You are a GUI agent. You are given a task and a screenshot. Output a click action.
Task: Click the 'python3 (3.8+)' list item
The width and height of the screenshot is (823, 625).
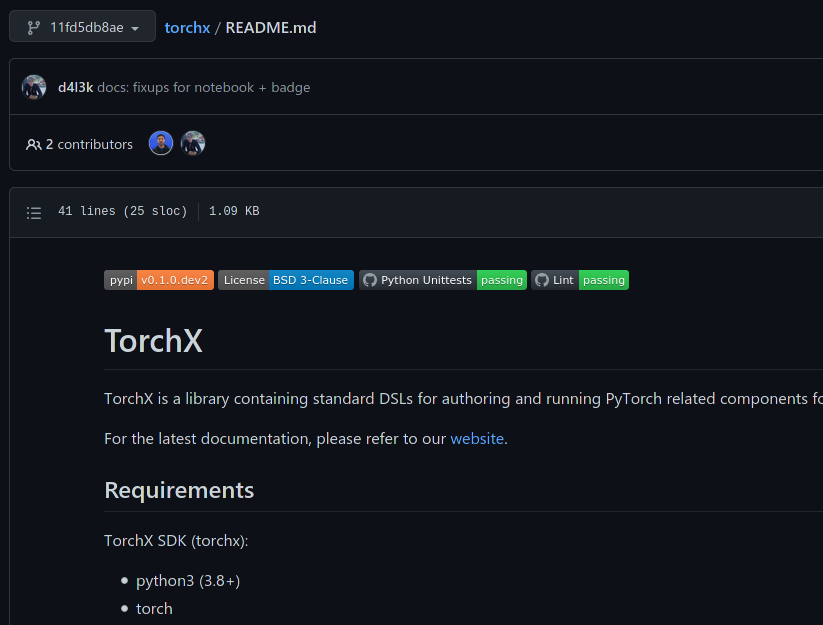pyautogui.click(x=188, y=581)
